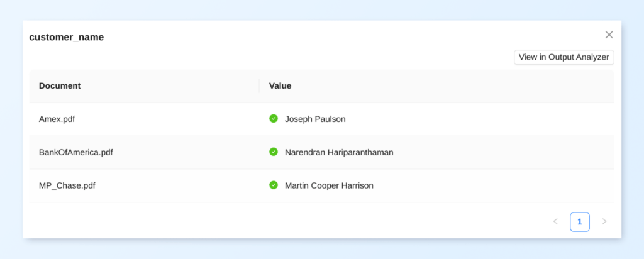Click the Value column header
Image resolution: width=644 pixels, height=259 pixels.
coord(280,85)
